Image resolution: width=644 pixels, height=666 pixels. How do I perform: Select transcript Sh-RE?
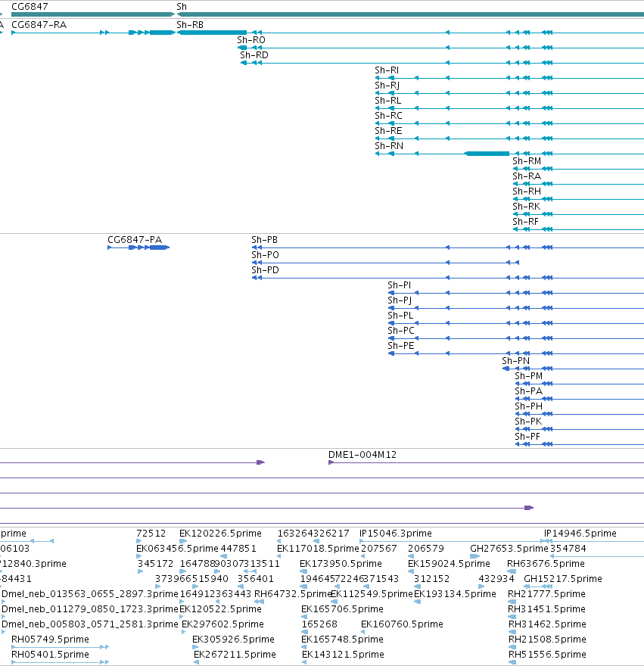tap(388, 131)
